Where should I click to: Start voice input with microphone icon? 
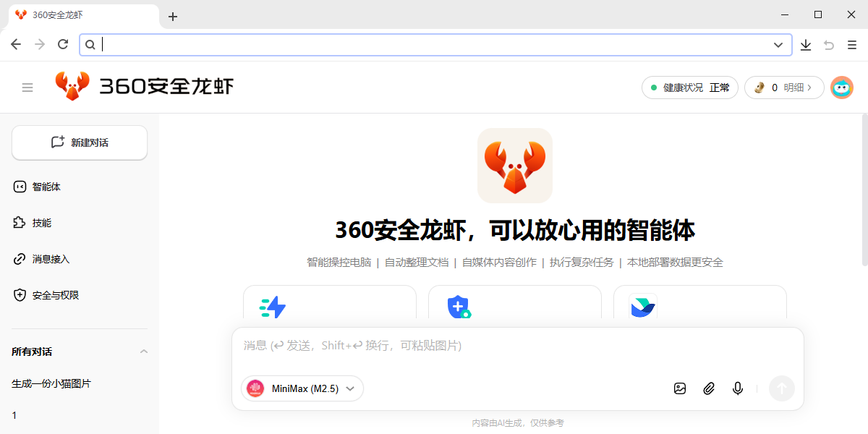pyautogui.click(x=738, y=388)
